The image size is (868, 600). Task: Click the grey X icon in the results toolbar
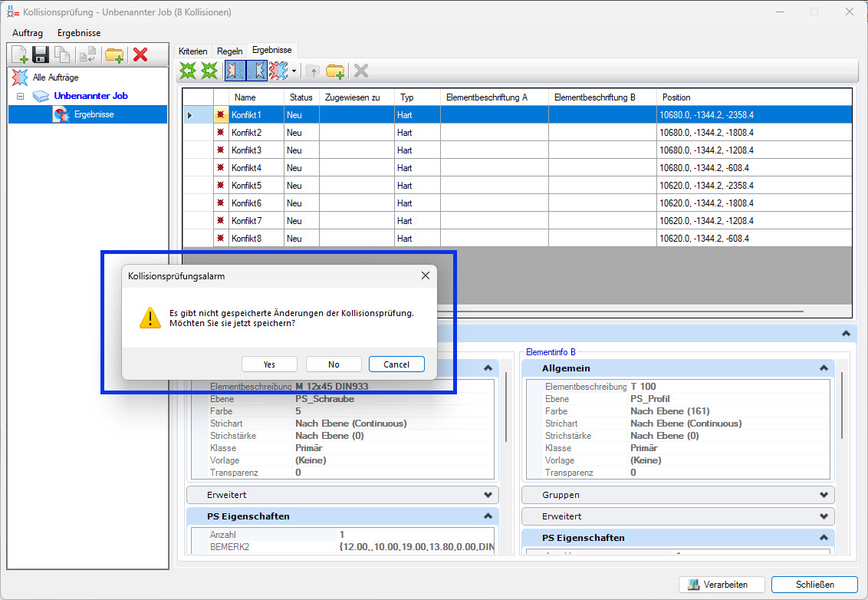tap(361, 71)
